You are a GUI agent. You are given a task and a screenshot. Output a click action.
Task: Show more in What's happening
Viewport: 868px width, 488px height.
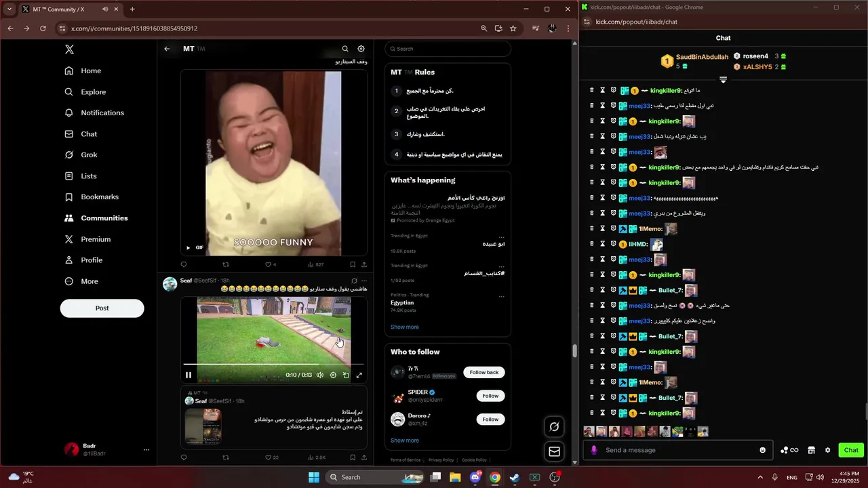(x=405, y=327)
